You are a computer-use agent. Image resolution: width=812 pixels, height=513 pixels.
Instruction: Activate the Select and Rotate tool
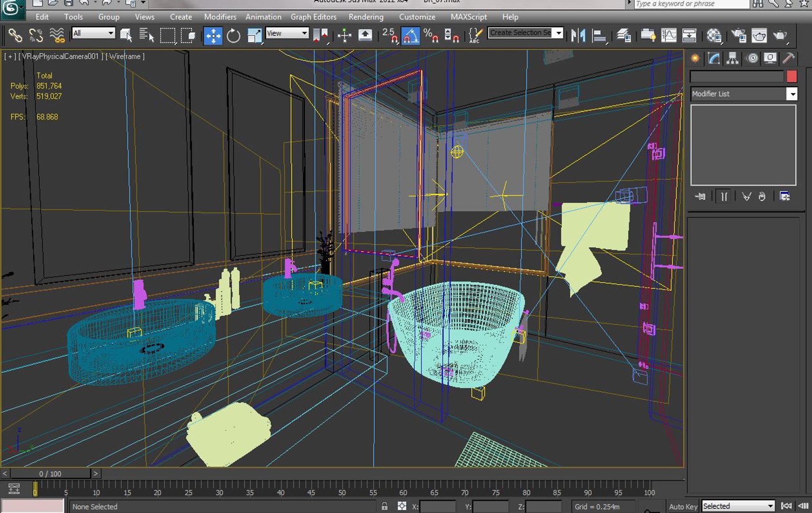(233, 35)
